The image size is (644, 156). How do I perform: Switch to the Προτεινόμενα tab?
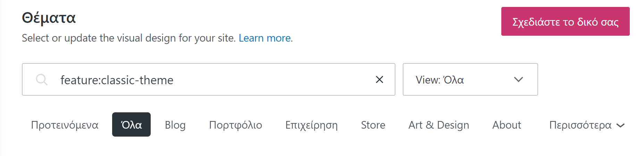point(65,125)
